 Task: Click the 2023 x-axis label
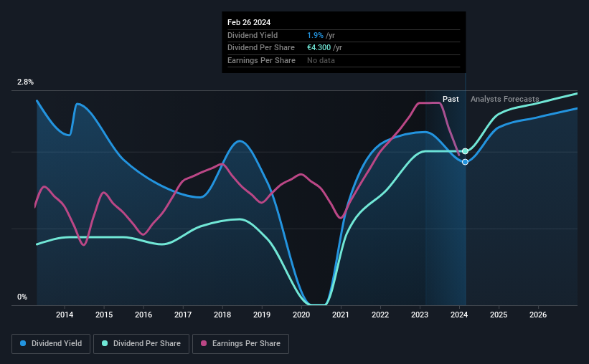(420, 315)
